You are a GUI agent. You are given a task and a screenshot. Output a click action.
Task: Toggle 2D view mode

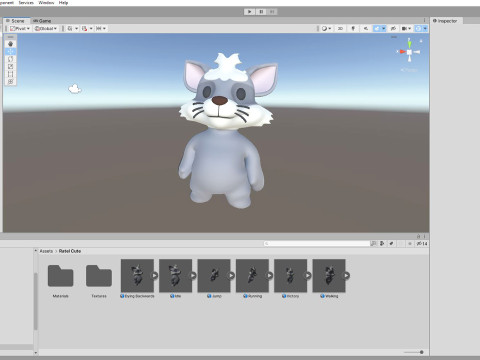pyautogui.click(x=340, y=29)
